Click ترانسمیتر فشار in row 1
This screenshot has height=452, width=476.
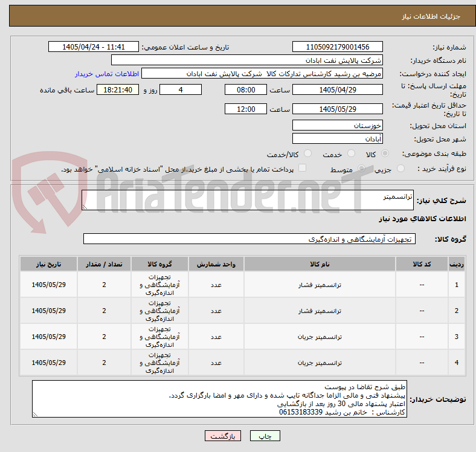pos(320,285)
